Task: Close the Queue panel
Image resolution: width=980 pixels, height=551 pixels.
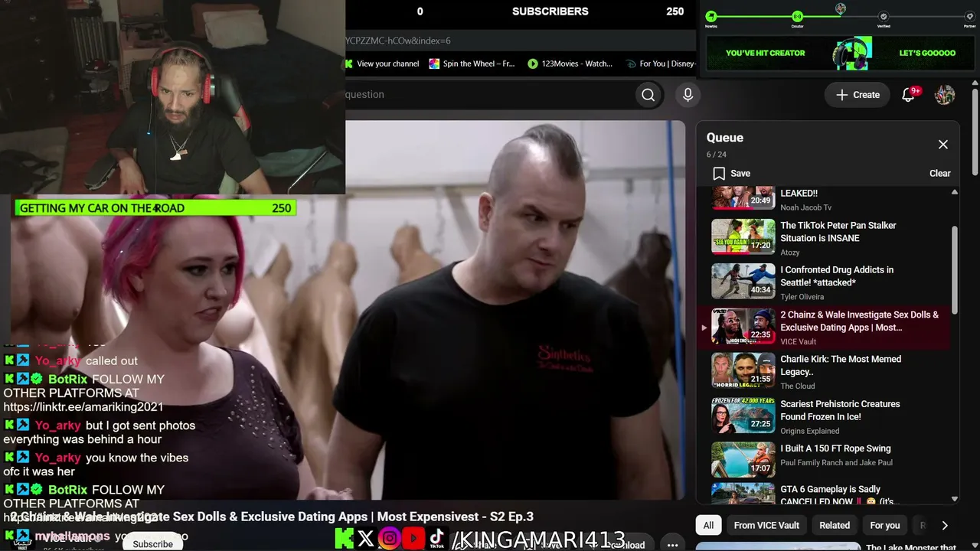Action: tap(943, 145)
